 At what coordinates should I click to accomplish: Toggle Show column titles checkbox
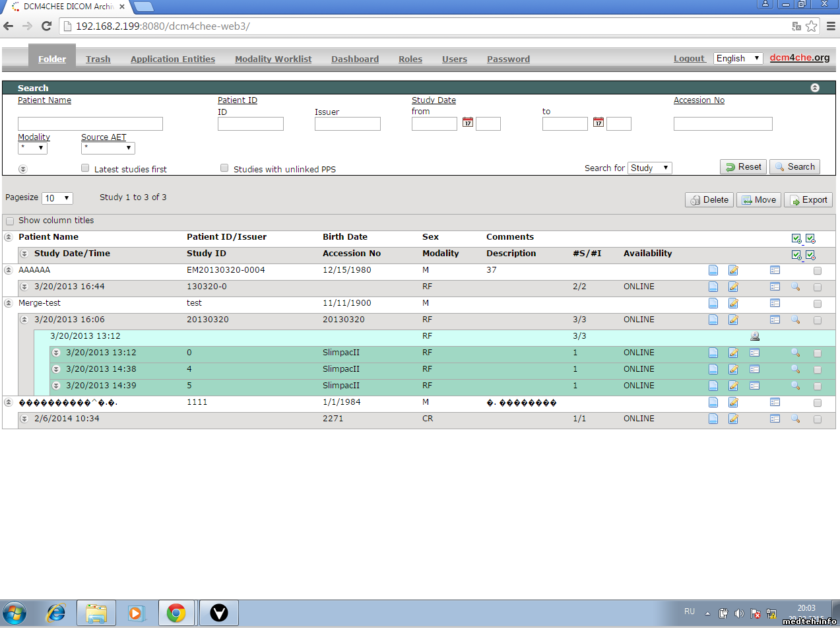pyautogui.click(x=10, y=221)
